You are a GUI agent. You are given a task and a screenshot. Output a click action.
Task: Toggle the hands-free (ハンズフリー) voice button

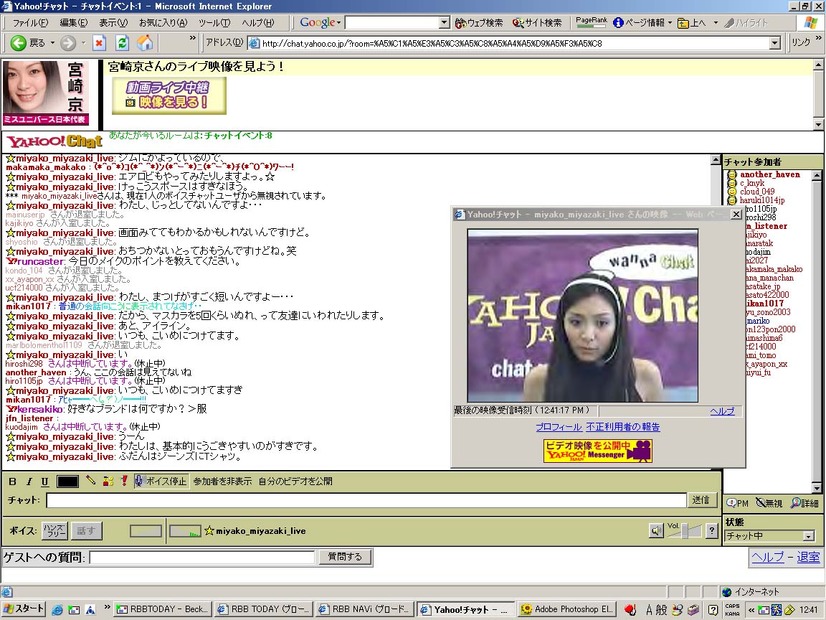point(54,530)
